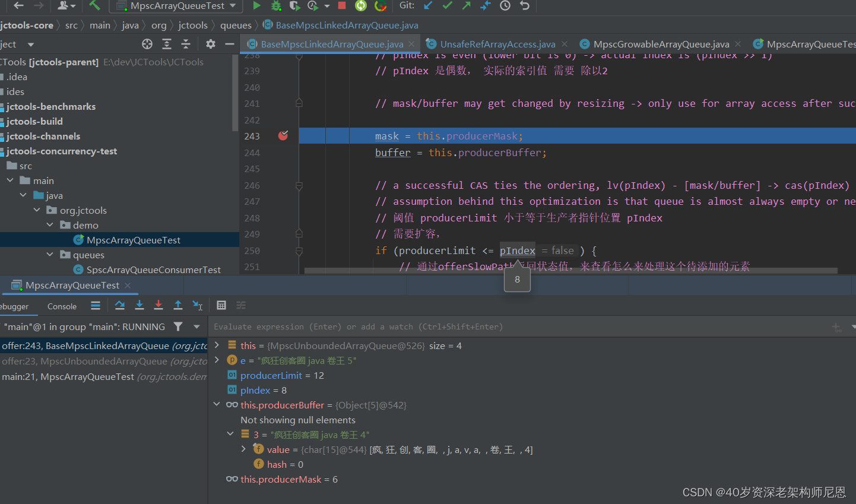Start debugging with the bug icon

coord(276,6)
